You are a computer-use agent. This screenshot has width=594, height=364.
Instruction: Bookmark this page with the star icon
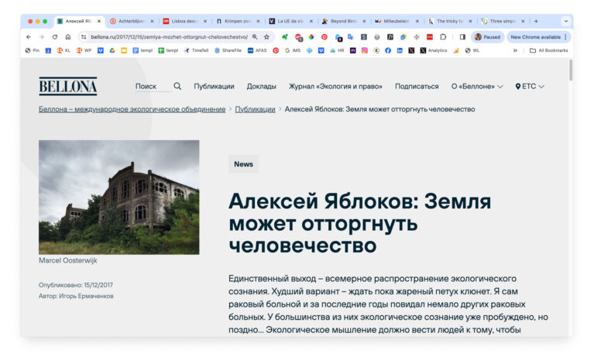266,36
